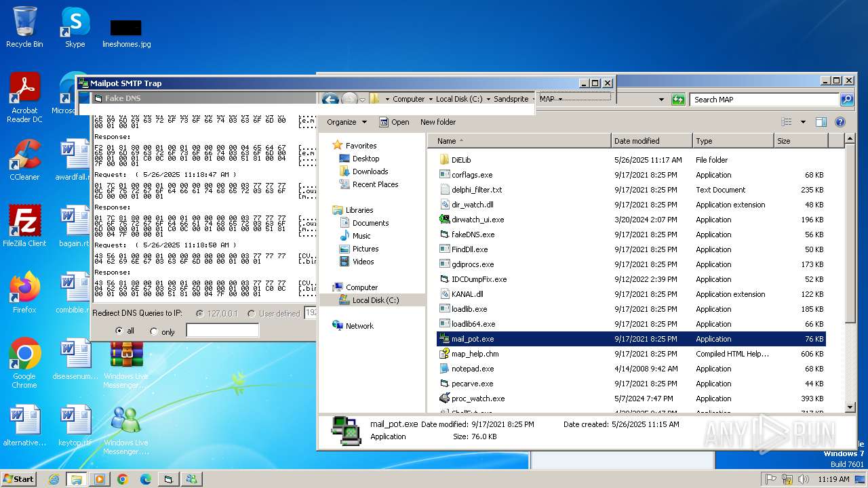Image resolution: width=868 pixels, height=488 pixels.
Task: Click Windows Explorer taskbar button
Action: tap(77, 479)
